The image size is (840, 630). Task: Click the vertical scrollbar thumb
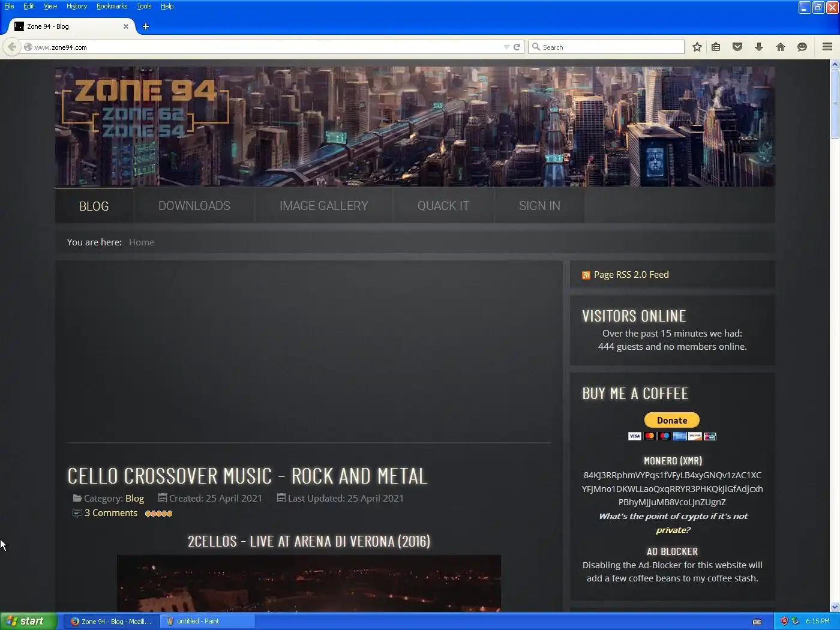coord(835,104)
